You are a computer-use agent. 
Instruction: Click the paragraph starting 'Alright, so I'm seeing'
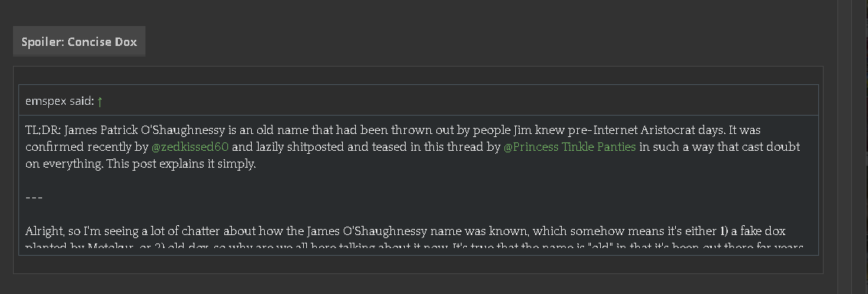414,239
